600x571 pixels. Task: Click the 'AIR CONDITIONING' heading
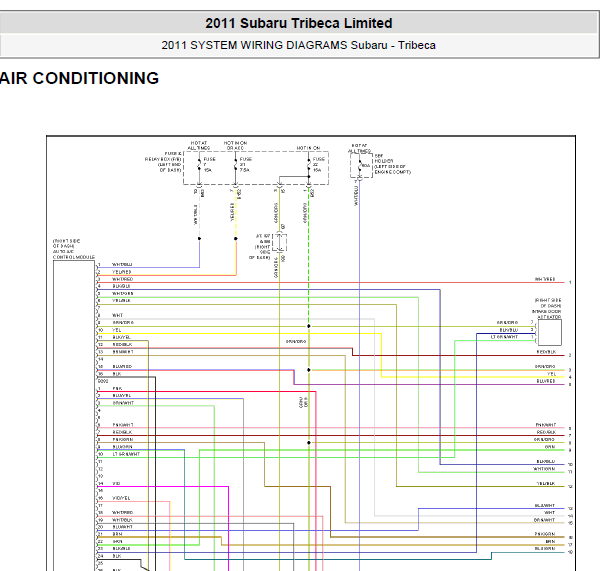point(79,78)
